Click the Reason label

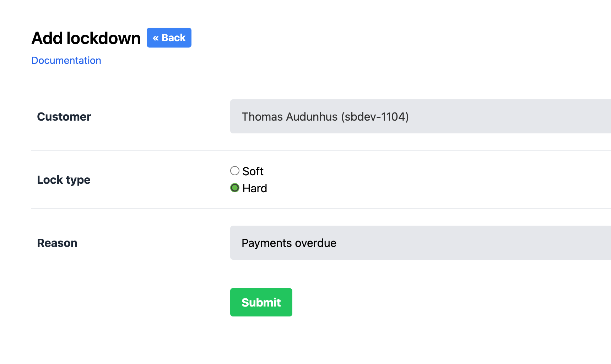pyautogui.click(x=57, y=243)
